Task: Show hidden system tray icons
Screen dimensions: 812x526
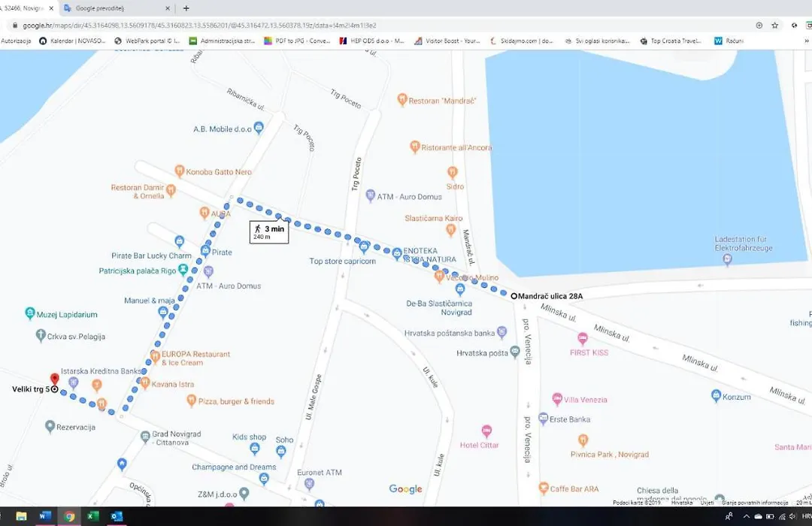Action: click(746, 516)
